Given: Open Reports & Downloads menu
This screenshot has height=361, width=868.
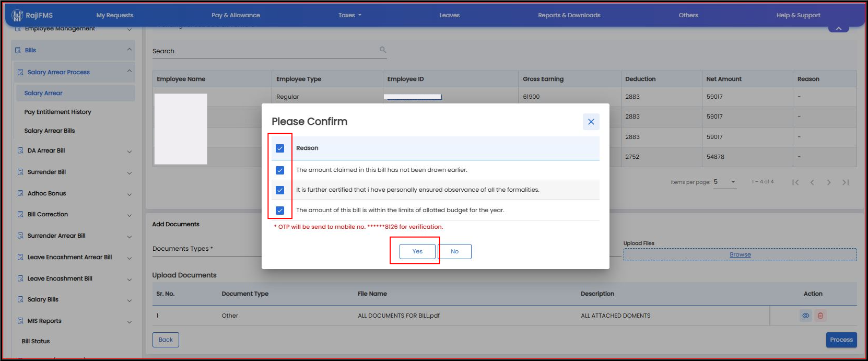Looking at the screenshot, I should [569, 15].
